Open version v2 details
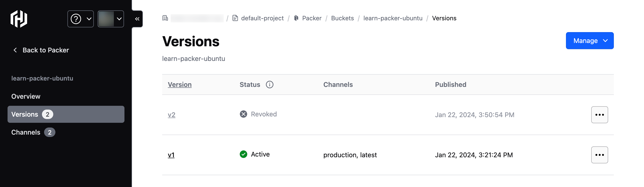The width and height of the screenshot is (644, 187). tap(172, 115)
